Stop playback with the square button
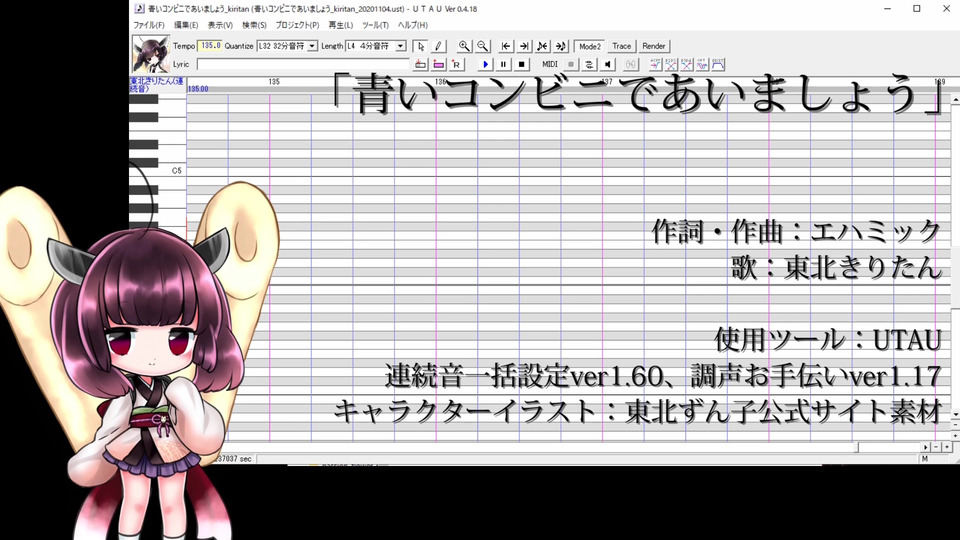 coord(522,64)
